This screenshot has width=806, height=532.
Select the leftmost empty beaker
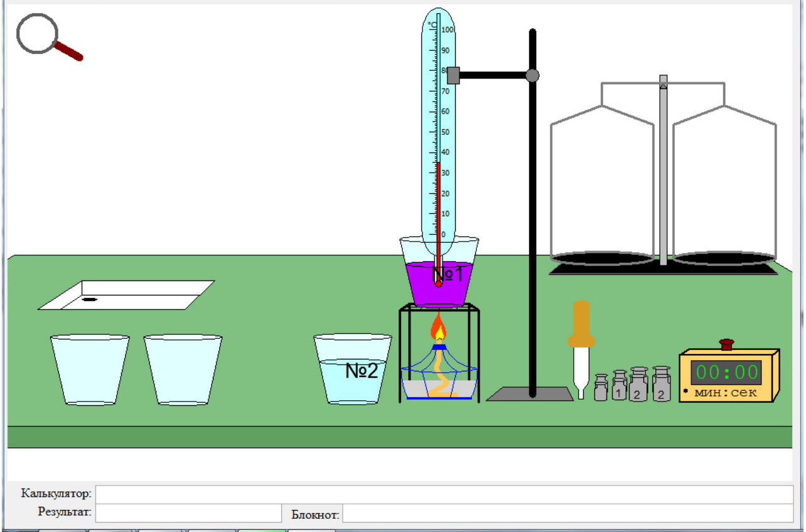point(90,370)
